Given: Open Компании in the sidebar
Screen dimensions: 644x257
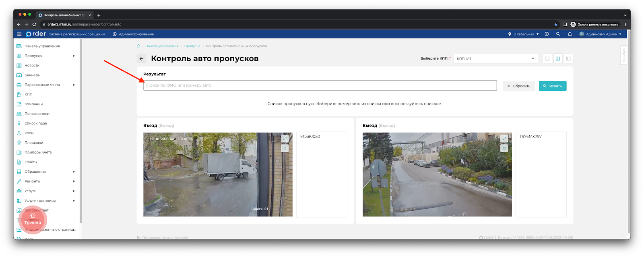Looking at the screenshot, I should click(33, 104).
